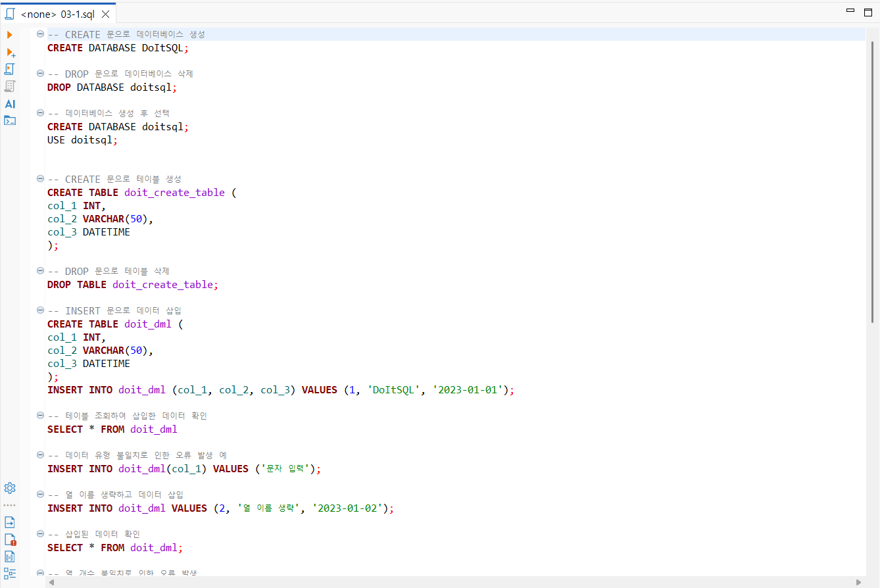Image resolution: width=880 pixels, height=588 pixels.
Task: Maximize the editor pane
Action: coord(868,11)
